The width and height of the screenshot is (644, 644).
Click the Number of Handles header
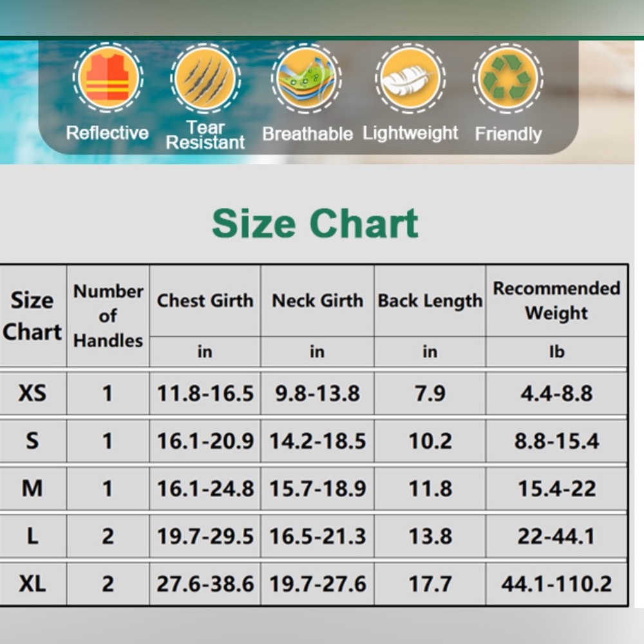tap(108, 316)
